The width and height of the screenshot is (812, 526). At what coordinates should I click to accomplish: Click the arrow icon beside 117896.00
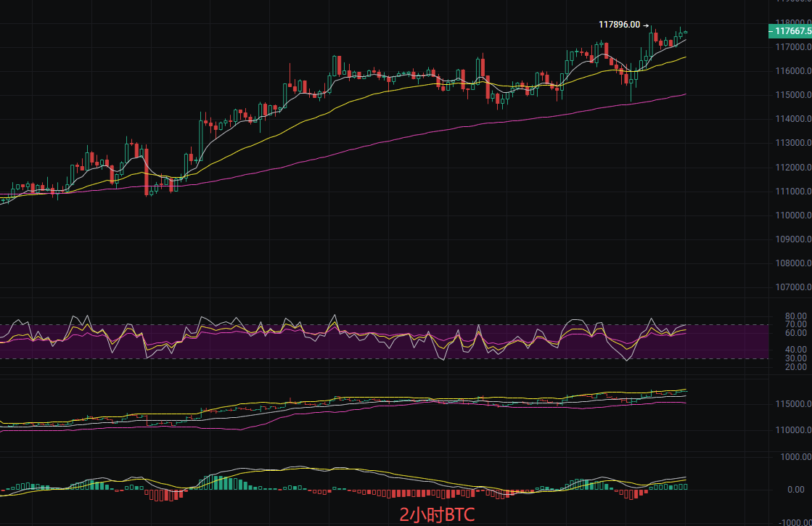646,24
